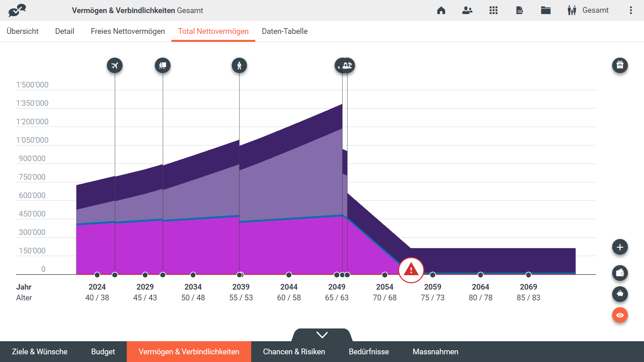The image size is (644, 362).
Task: Open the apps grid icon
Action: tap(493, 10)
